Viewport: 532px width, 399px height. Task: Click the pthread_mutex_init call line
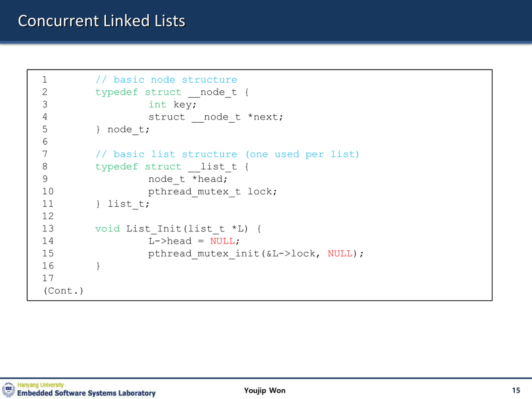pos(256,254)
